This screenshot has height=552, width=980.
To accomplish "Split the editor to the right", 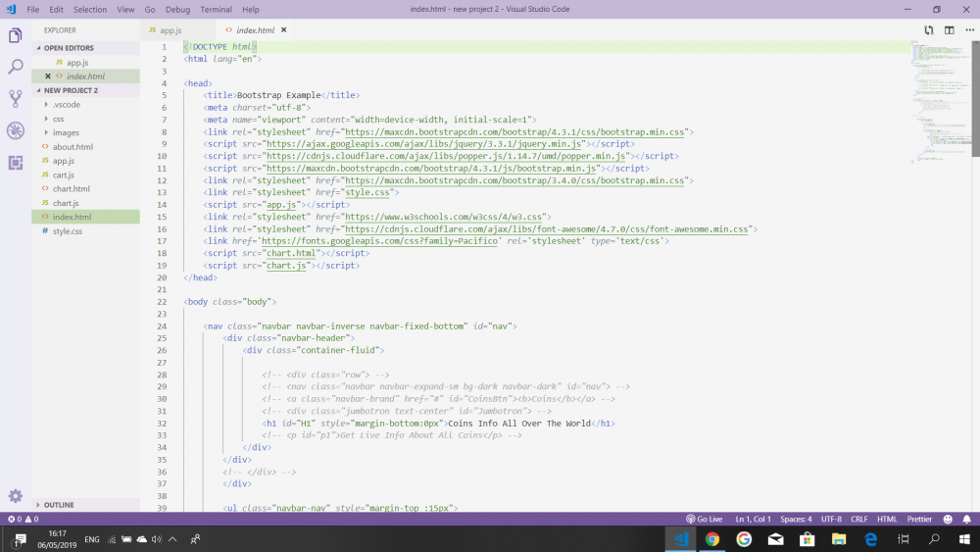I will pyautogui.click(x=950, y=30).
